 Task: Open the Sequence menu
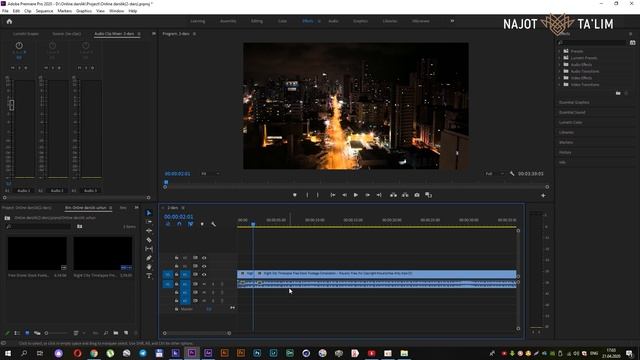tap(44, 11)
